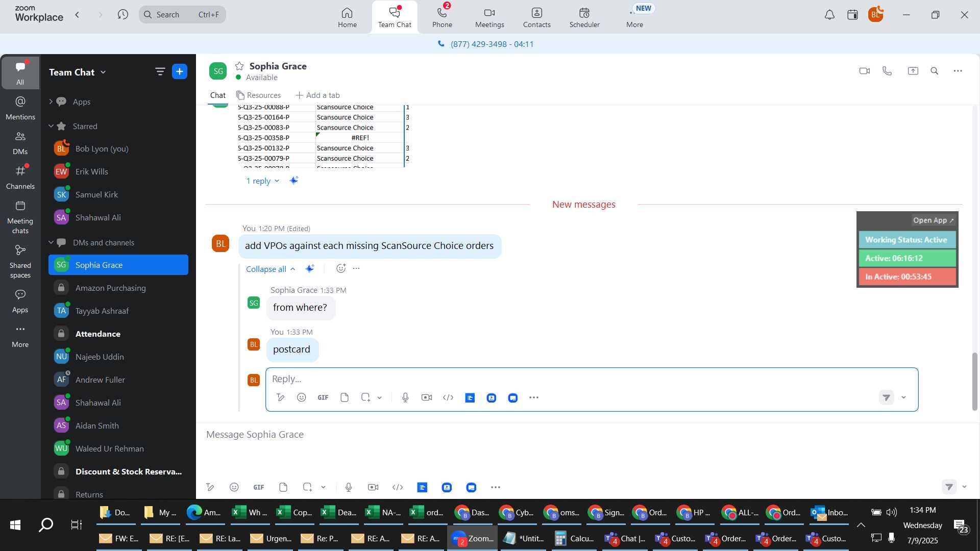
Task: Go back with the left arrow
Action: coord(77,14)
